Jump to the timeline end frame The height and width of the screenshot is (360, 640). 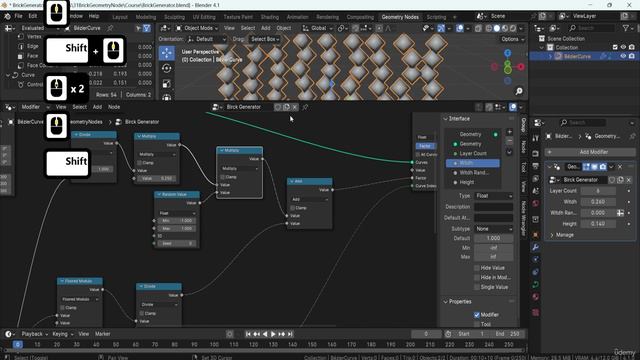(290, 334)
